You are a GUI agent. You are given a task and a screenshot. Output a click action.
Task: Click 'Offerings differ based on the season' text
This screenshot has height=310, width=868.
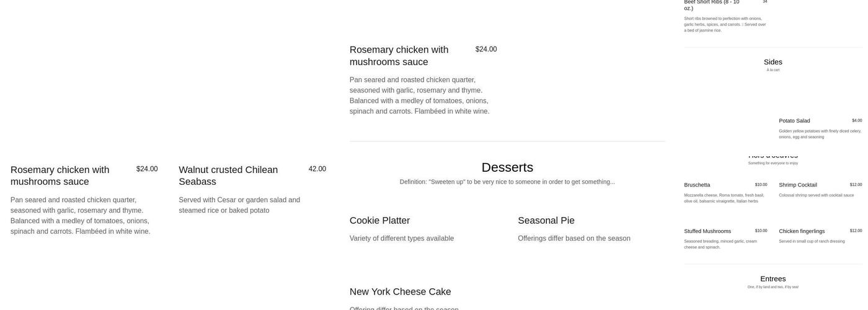click(x=574, y=239)
